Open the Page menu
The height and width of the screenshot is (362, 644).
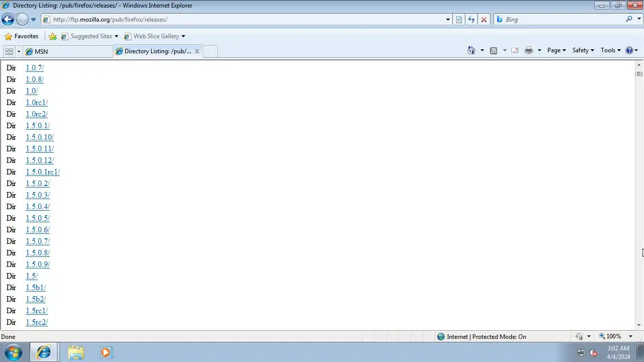click(x=556, y=50)
